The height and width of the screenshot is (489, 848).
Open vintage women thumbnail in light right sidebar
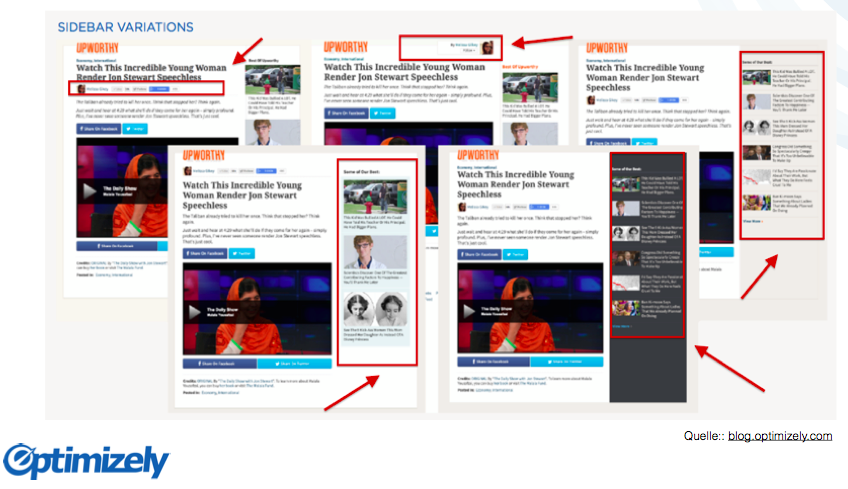[757, 127]
